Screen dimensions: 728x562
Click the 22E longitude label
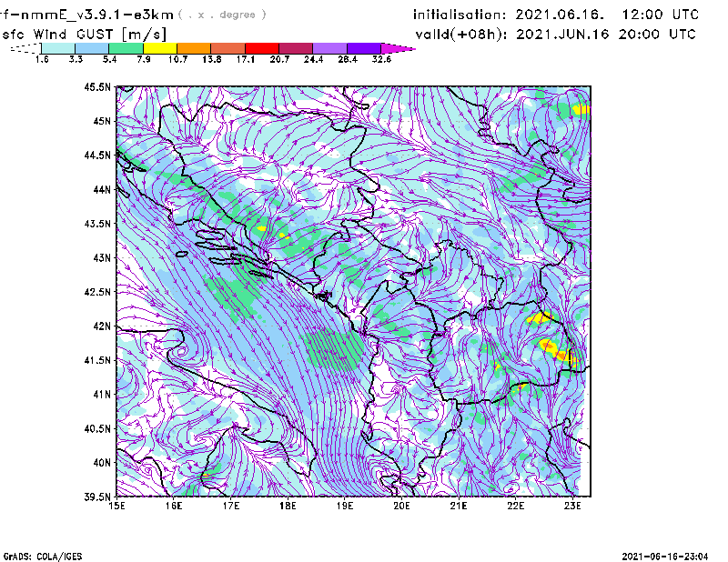pyautogui.click(x=515, y=506)
